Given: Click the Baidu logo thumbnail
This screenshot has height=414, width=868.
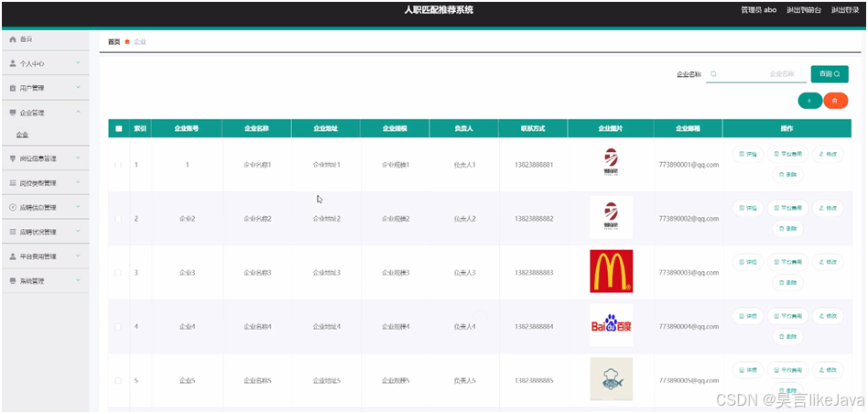Looking at the screenshot, I should [x=611, y=325].
